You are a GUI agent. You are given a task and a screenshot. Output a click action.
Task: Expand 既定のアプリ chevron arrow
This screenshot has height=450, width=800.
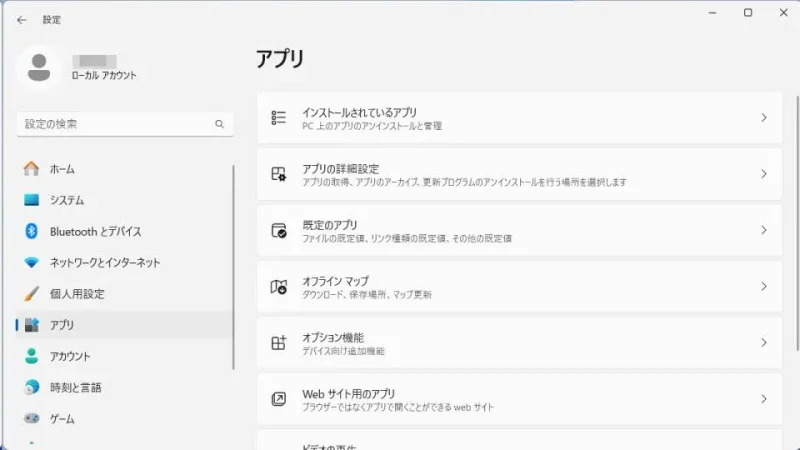click(x=763, y=230)
